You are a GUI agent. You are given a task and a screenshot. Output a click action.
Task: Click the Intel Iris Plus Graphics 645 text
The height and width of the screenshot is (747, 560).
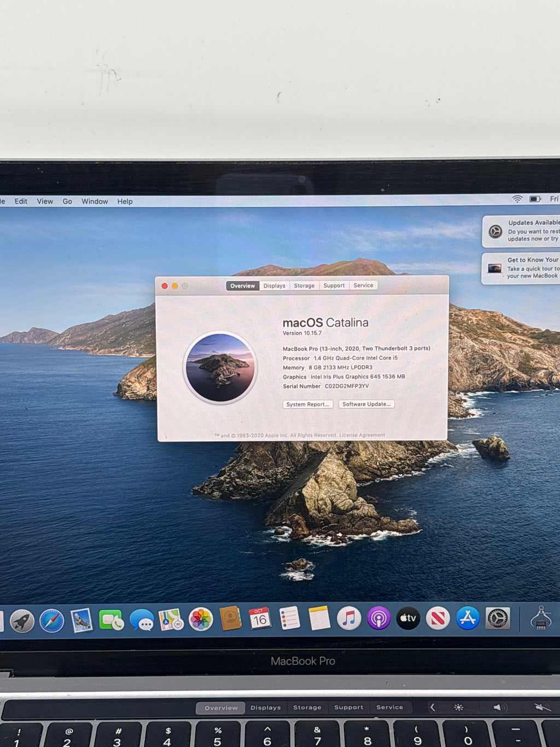click(x=358, y=377)
